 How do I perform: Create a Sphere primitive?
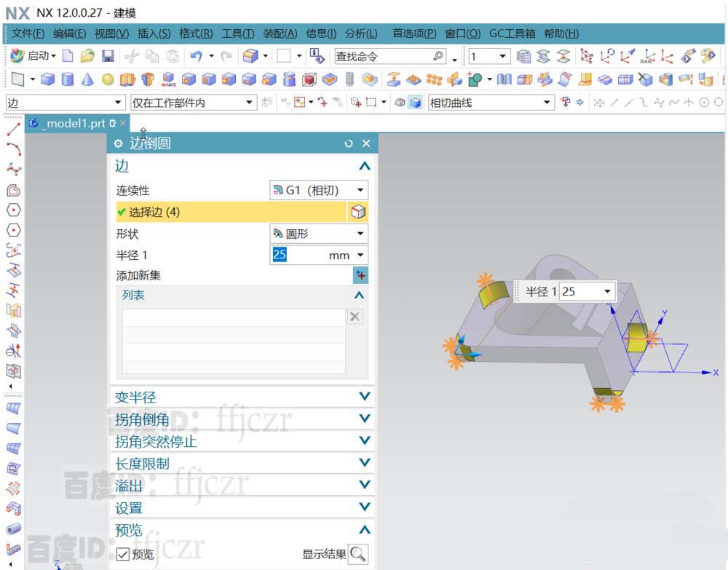coord(108,80)
